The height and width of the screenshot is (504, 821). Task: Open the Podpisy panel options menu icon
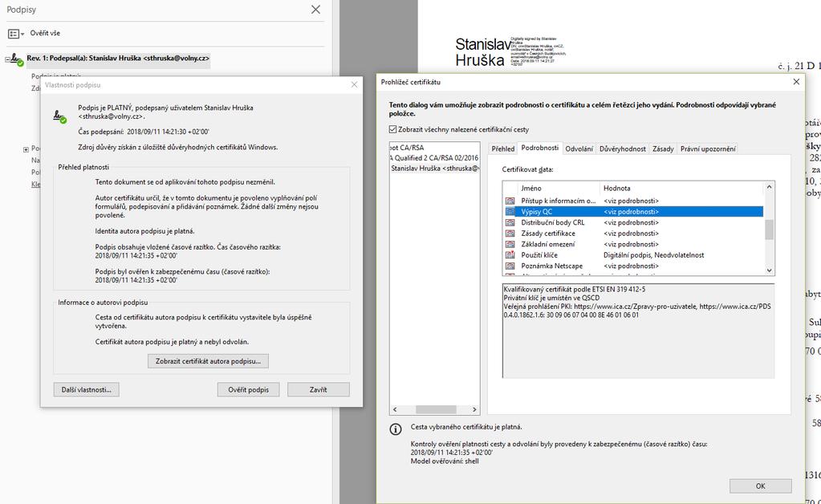click(16, 34)
